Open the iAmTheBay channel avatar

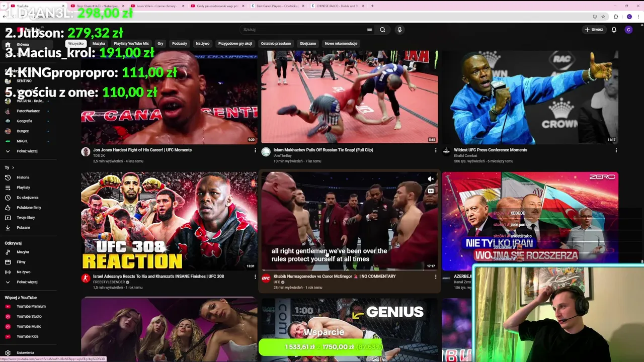coord(266,152)
